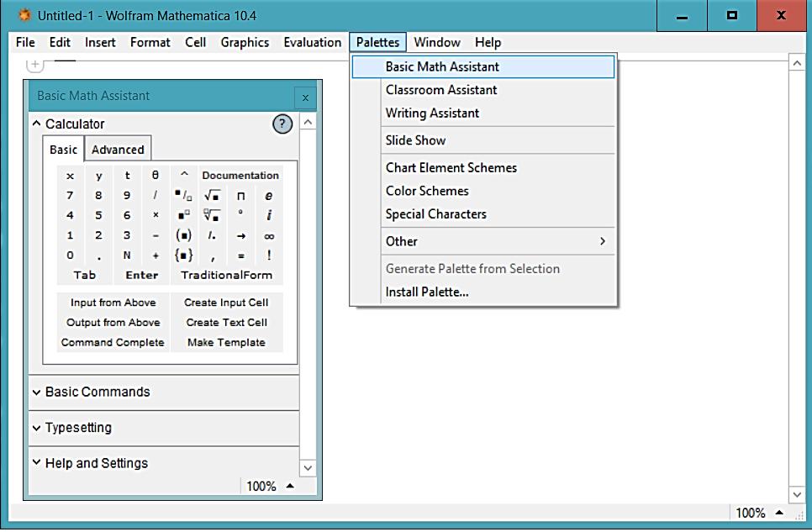Open the Calculator help question-mark button

pos(282,124)
